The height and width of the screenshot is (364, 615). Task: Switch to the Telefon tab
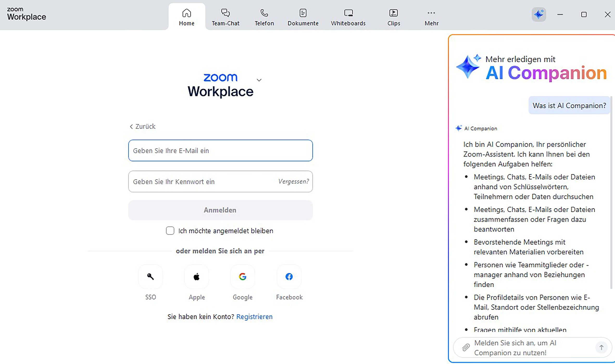tap(264, 17)
